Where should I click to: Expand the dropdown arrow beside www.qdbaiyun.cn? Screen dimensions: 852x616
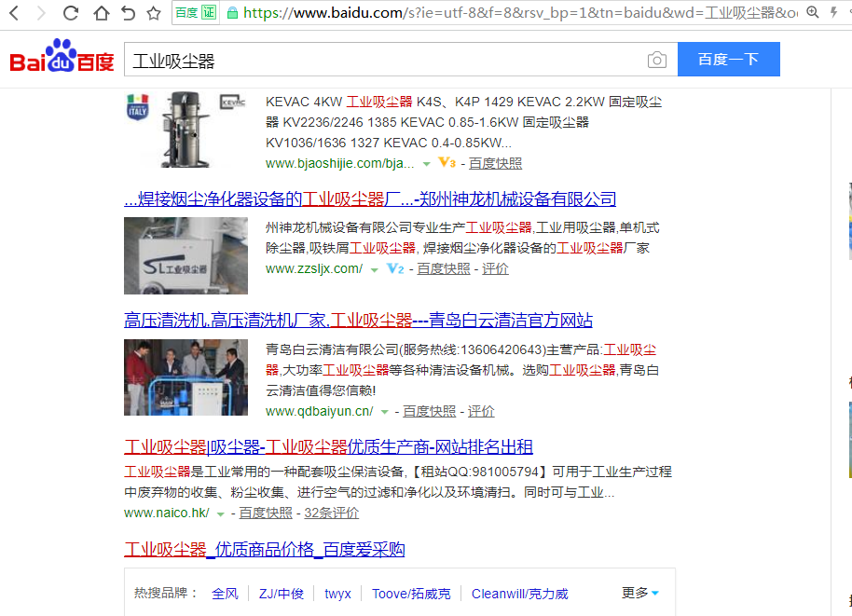click(x=383, y=412)
